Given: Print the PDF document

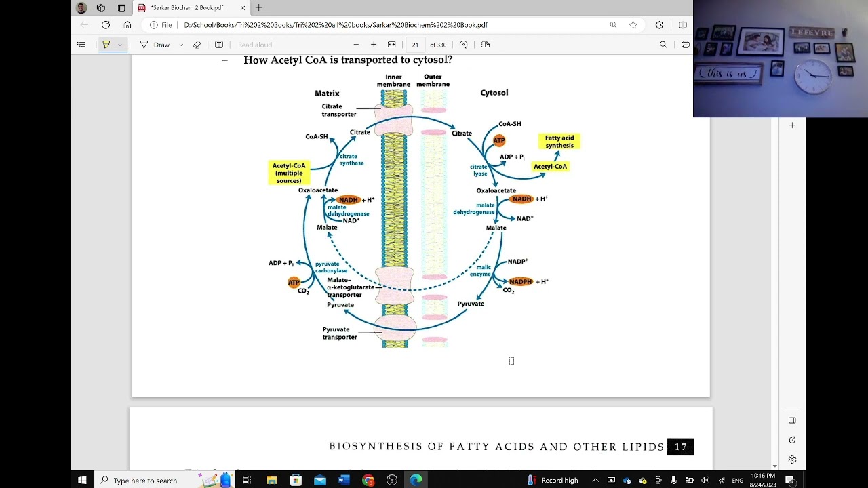Looking at the screenshot, I should point(685,45).
